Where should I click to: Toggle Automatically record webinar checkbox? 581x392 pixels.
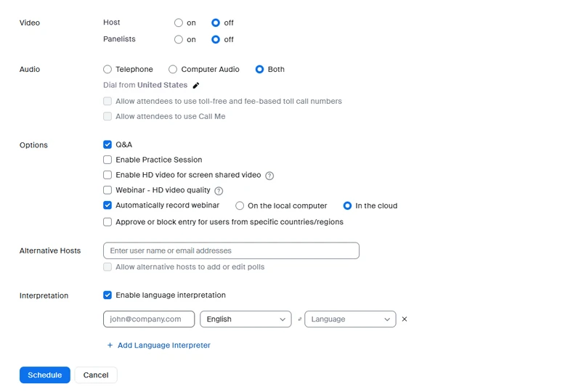107,205
